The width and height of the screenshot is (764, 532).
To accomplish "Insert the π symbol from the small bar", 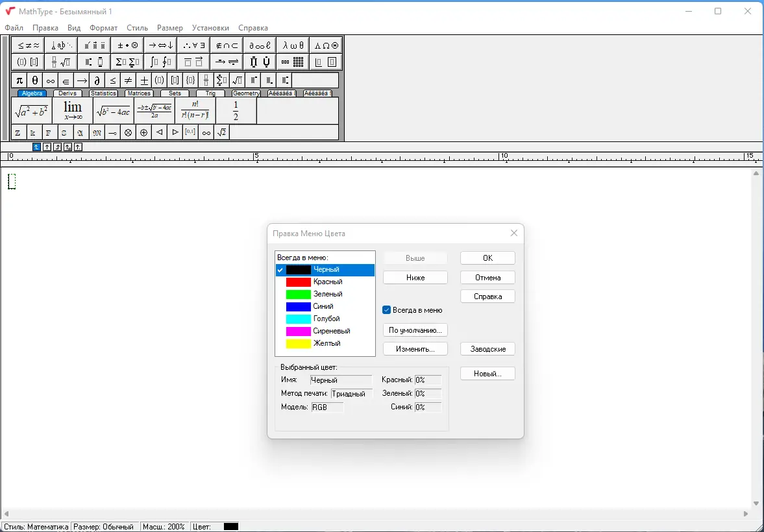I will click(19, 80).
